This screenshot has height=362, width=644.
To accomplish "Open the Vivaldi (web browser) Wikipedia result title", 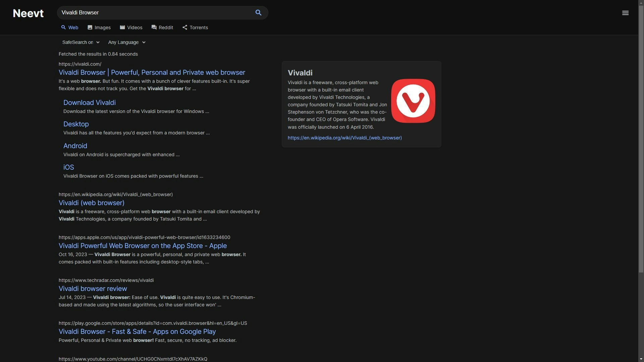I will (x=92, y=203).
